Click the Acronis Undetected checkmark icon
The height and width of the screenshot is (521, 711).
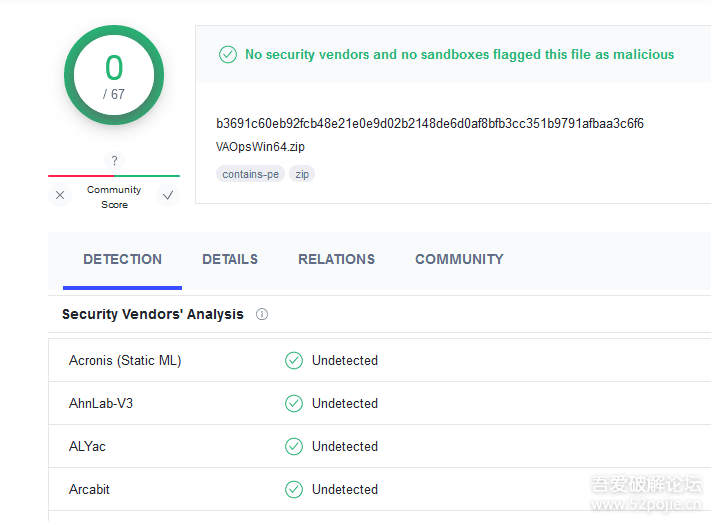pos(294,361)
